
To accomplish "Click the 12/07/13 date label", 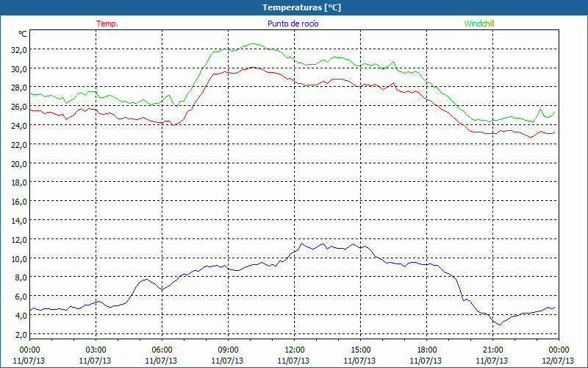I will (559, 361).
